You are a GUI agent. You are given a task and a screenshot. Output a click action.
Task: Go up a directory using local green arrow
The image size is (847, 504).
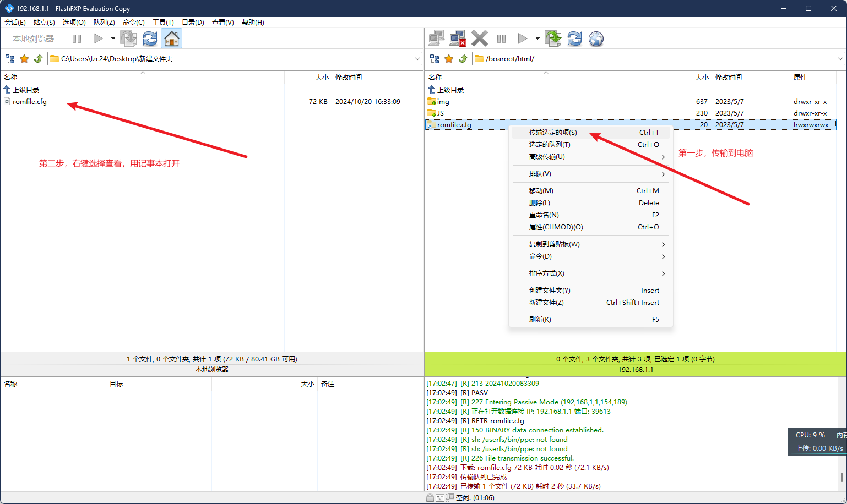(39, 59)
